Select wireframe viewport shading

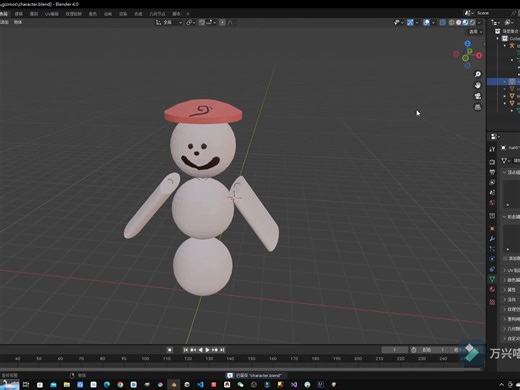tap(452, 22)
